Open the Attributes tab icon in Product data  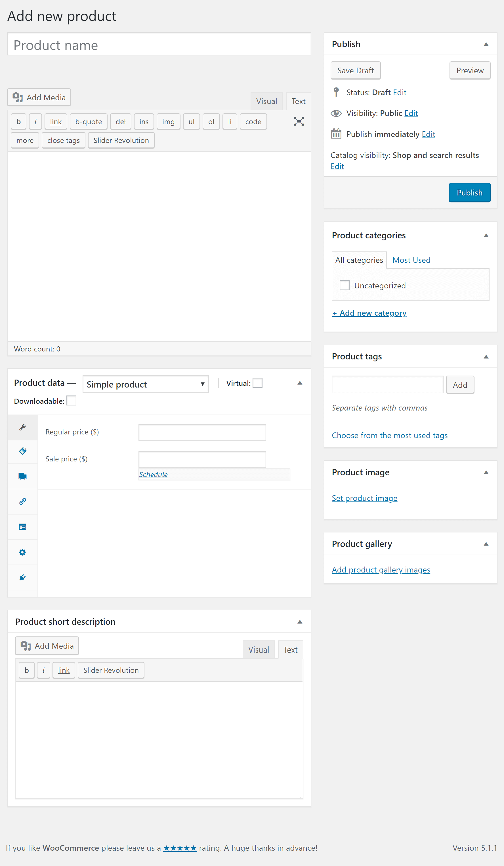coord(22,527)
